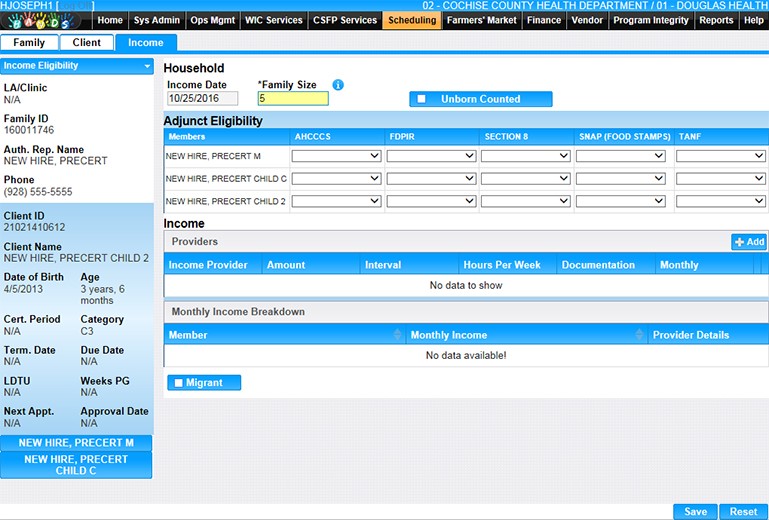Image resolution: width=769 pixels, height=520 pixels.
Task: Switch to the Client tab
Action: (86, 43)
